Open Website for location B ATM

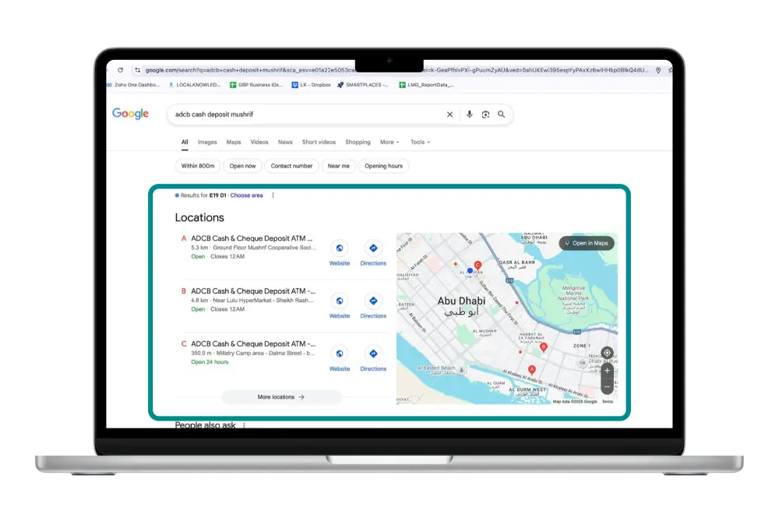tap(340, 305)
